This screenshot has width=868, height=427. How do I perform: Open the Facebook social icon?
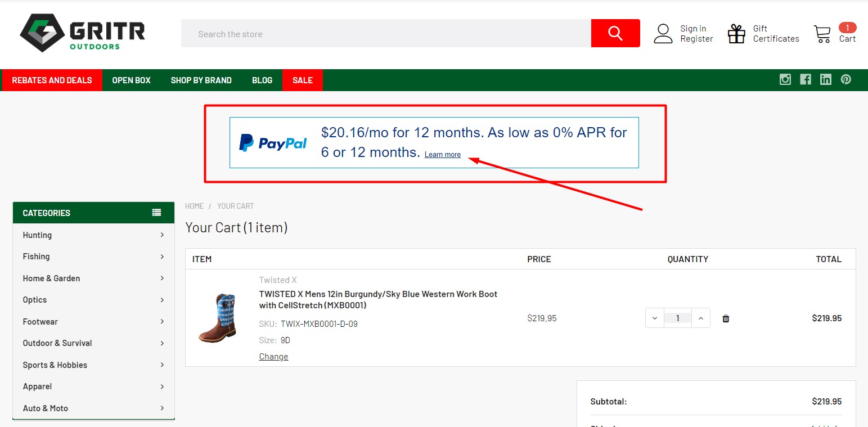coord(806,80)
